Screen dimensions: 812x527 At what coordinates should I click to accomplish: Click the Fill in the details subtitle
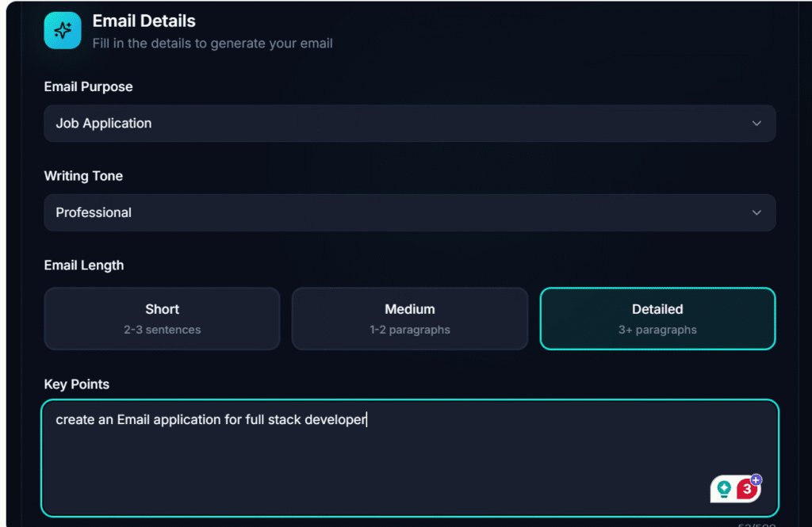(212, 44)
